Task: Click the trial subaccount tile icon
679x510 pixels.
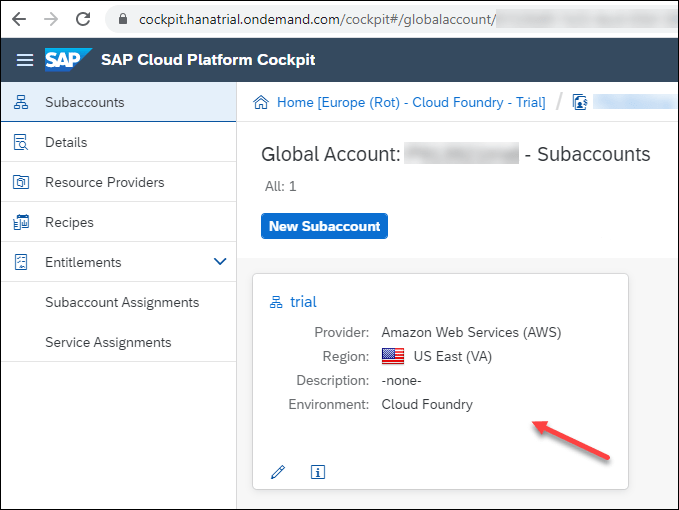Action: (x=276, y=302)
